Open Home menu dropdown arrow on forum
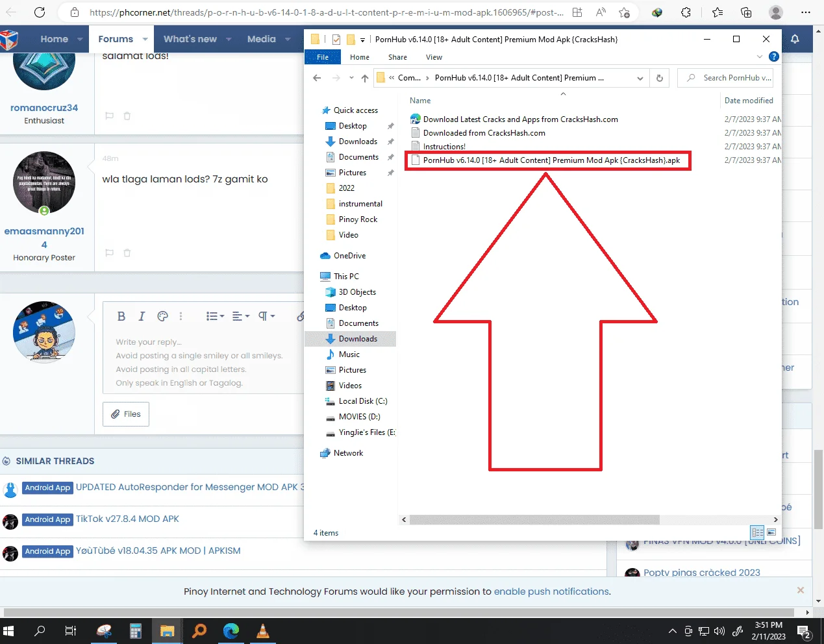The height and width of the screenshot is (644, 824). (80, 39)
